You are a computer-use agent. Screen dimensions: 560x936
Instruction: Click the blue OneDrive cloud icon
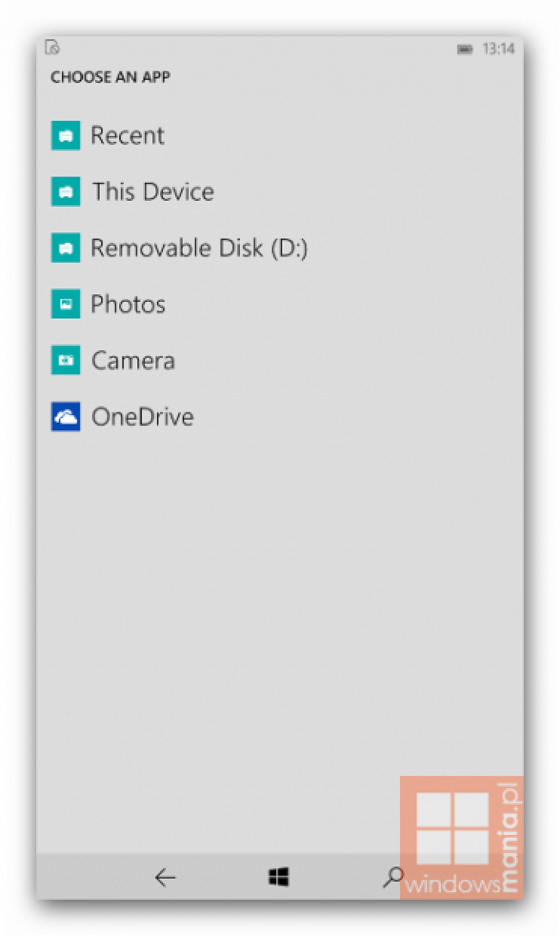coord(66,416)
